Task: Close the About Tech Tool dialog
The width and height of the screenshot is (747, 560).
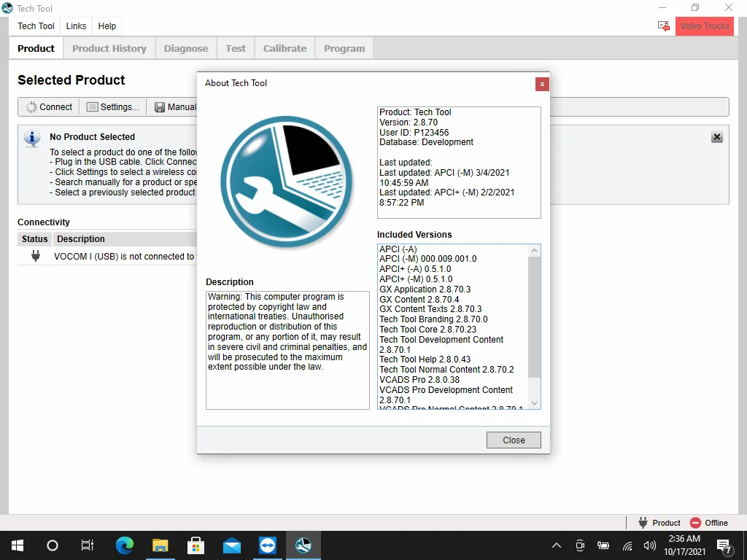Action: point(542,84)
